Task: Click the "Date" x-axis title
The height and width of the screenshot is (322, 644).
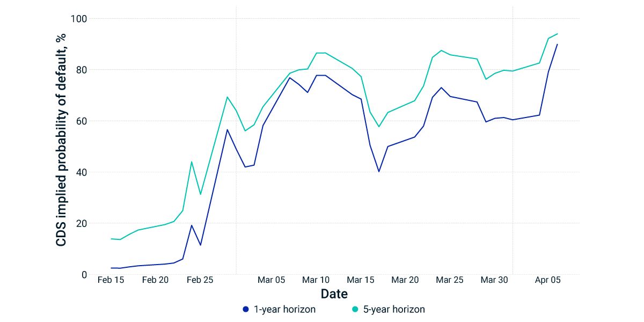Action: click(x=334, y=294)
